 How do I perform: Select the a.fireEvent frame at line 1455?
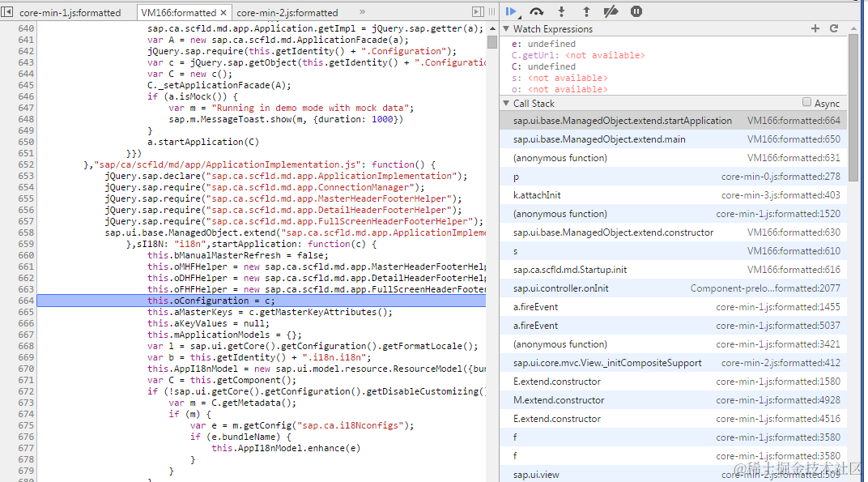pyautogui.click(x=673, y=307)
